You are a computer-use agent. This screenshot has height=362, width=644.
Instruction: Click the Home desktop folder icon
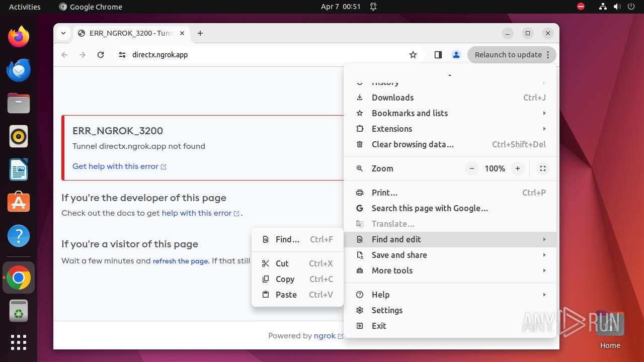(610, 330)
